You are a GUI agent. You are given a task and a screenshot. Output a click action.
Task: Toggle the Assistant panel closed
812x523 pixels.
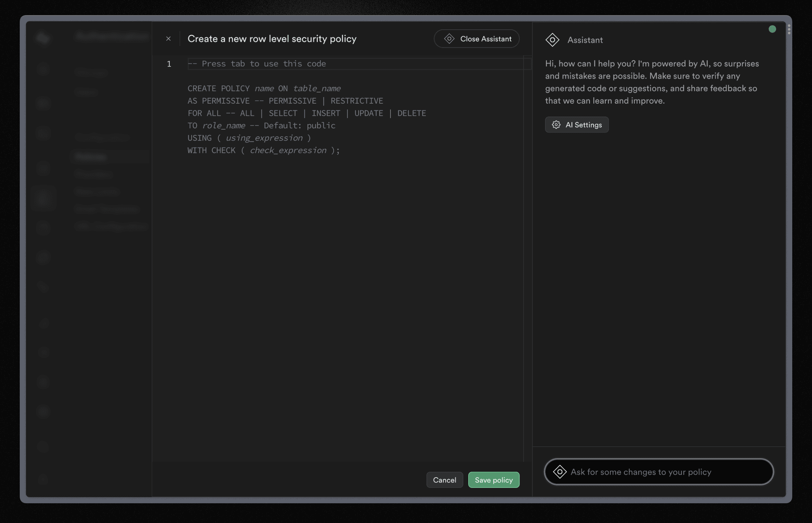[x=476, y=39]
